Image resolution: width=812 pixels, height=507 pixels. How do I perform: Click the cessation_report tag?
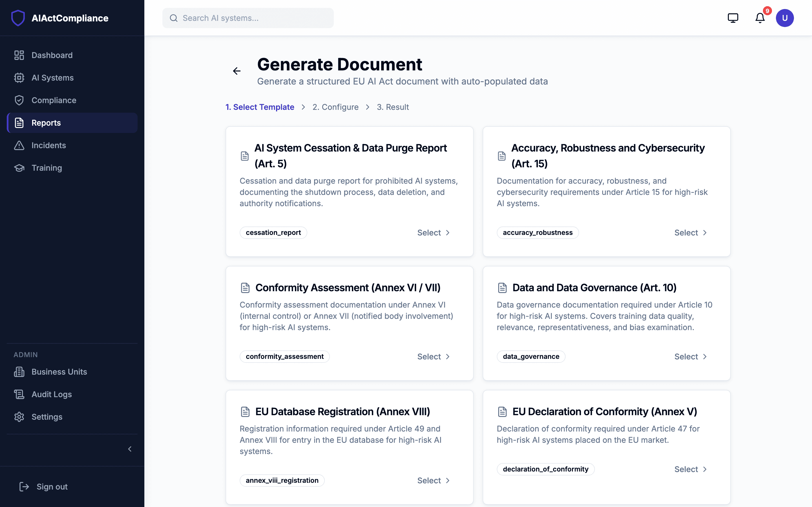tap(273, 232)
